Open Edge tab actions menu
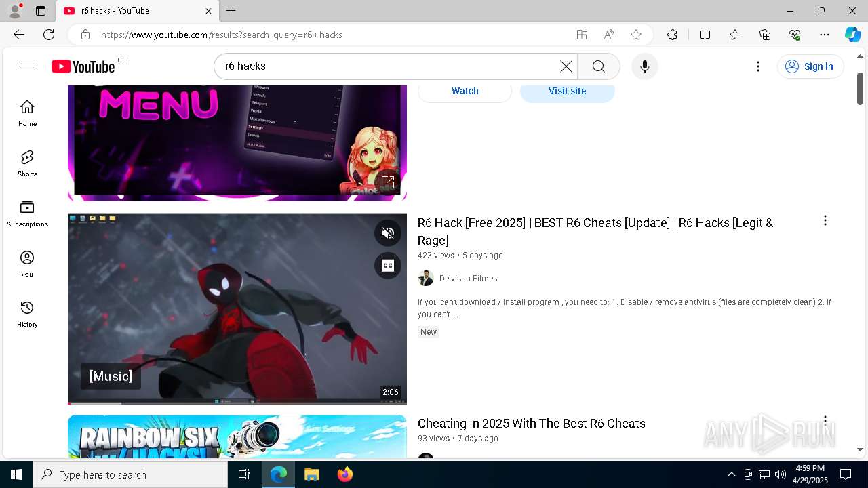Viewport: 868px width, 488px height. pos(41,11)
